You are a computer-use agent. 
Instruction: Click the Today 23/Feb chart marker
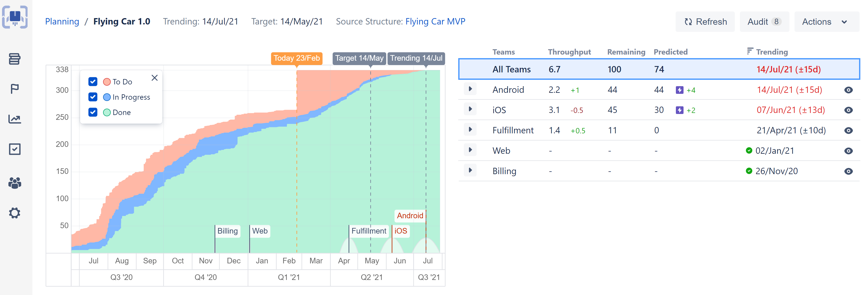click(296, 58)
